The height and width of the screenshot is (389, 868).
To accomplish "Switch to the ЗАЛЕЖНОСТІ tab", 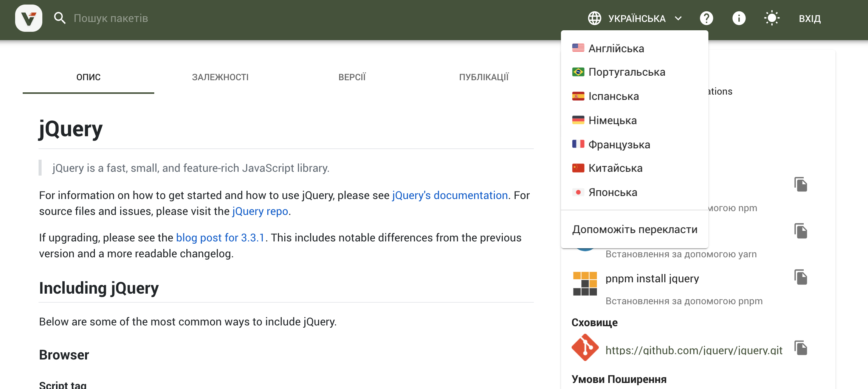I will 220,77.
